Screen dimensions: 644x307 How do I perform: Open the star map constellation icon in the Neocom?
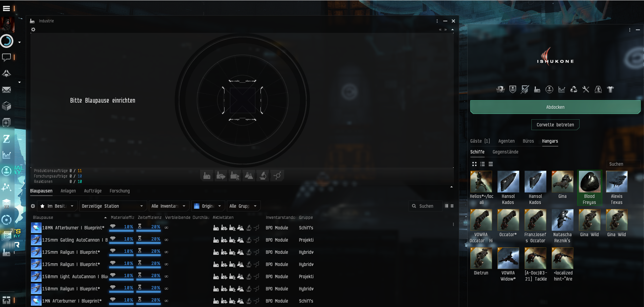click(x=6, y=187)
